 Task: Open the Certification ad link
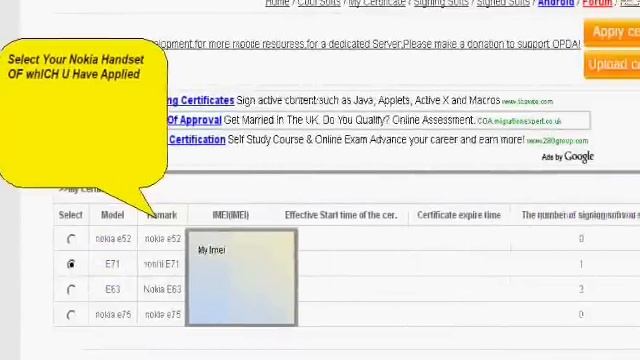[197, 140]
